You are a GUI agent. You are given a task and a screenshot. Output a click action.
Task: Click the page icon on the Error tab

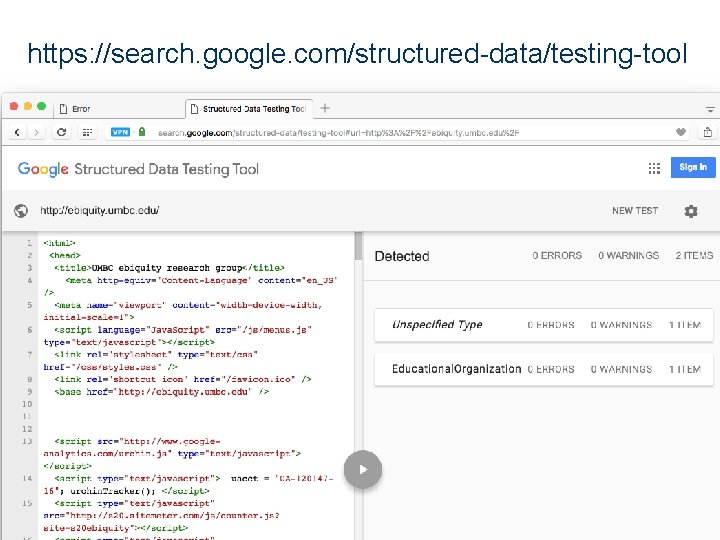click(x=63, y=109)
